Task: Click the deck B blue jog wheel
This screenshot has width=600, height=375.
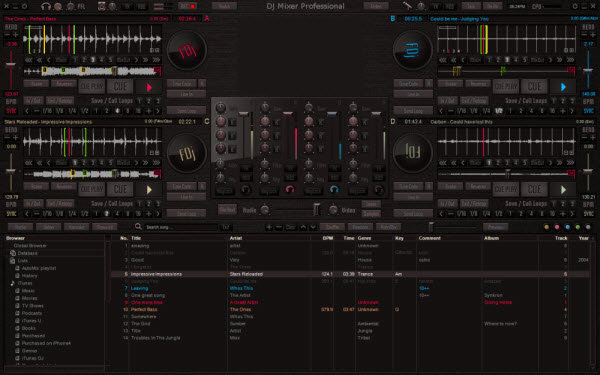Action: [x=412, y=50]
